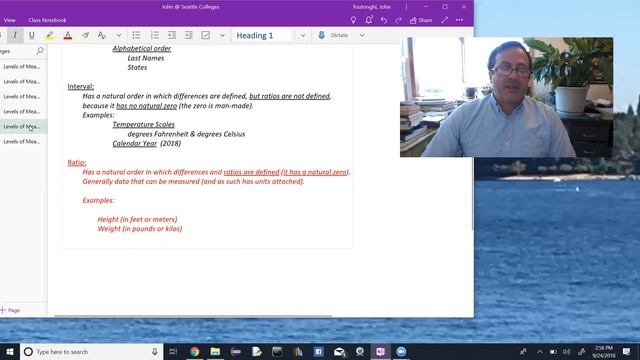640x360 pixels.
Task: Click 'Calendar Year' underlined text
Action: [x=135, y=143]
